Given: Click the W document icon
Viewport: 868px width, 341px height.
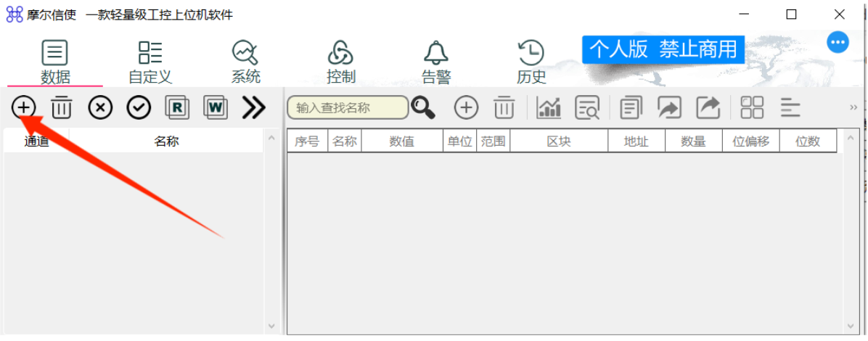Looking at the screenshot, I should 216,107.
